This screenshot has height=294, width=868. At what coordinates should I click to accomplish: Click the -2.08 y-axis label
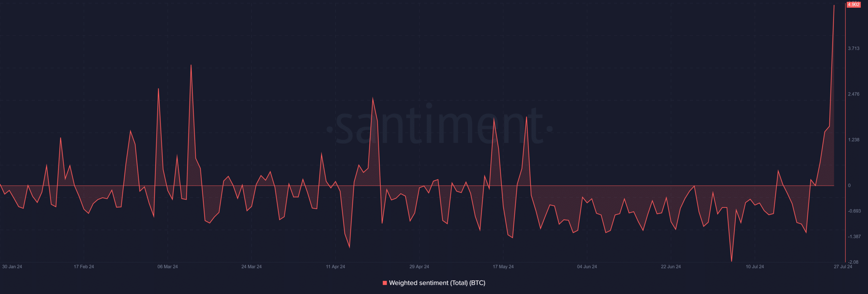tap(853, 262)
